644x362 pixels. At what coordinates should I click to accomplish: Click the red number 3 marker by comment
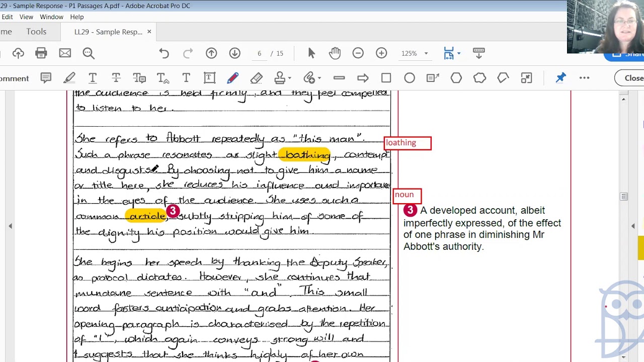(x=410, y=210)
